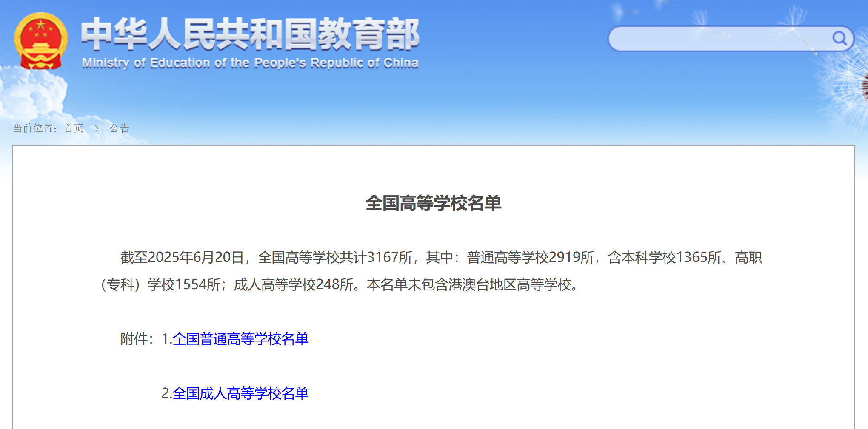868x429 pixels.
Task: Click the breadcrumb chevron separator arrow
Action: [97, 128]
